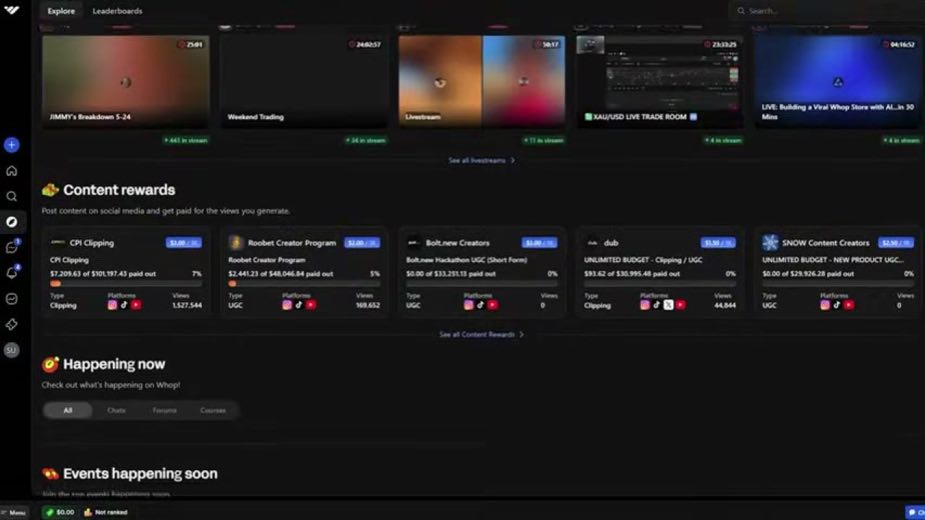Click the Roobet Creator Program logo icon
This screenshot has height=520, width=925.
(x=236, y=243)
